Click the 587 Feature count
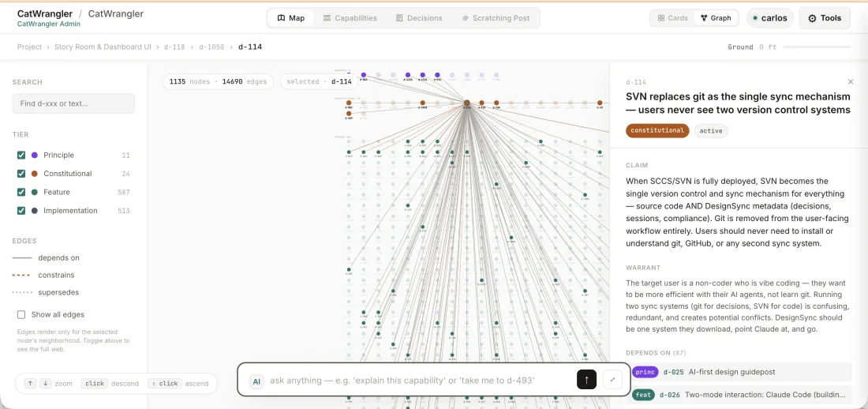The height and width of the screenshot is (409, 868). (x=124, y=193)
